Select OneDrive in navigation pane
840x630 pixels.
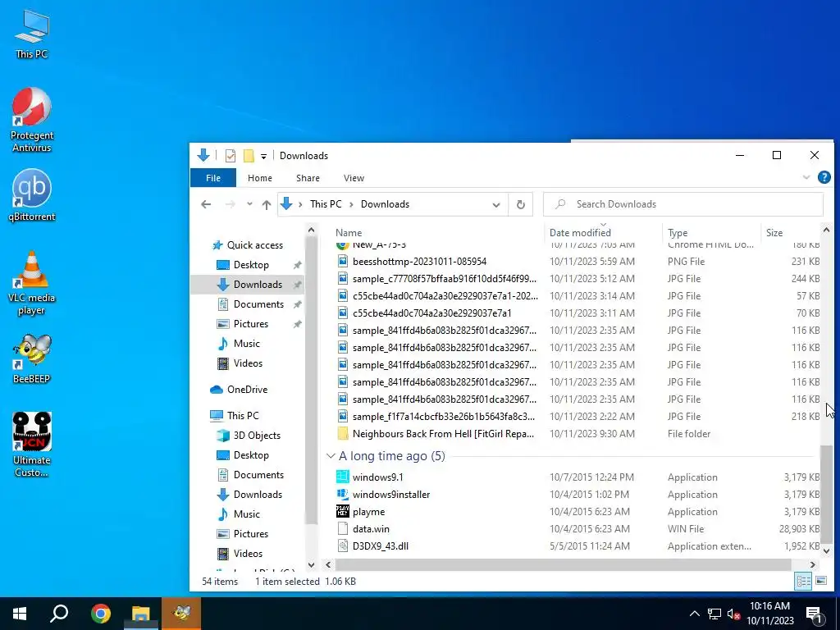(247, 390)
